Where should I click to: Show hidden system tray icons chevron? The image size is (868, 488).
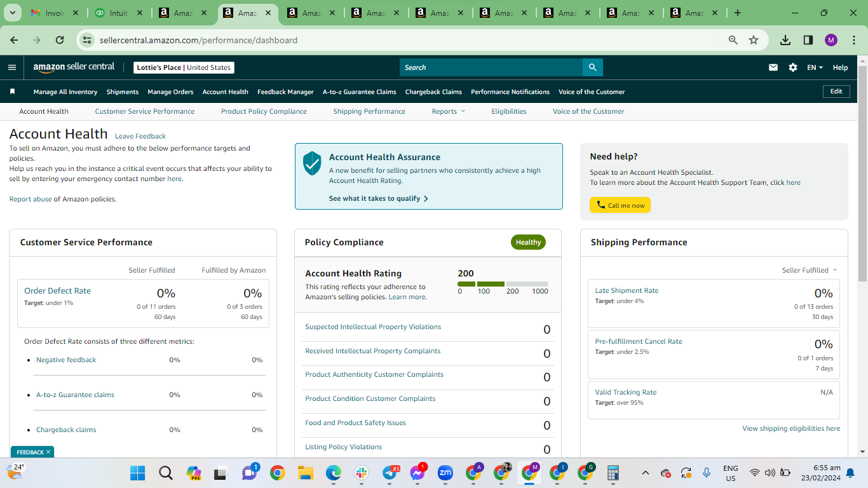[x=646, y=473]
